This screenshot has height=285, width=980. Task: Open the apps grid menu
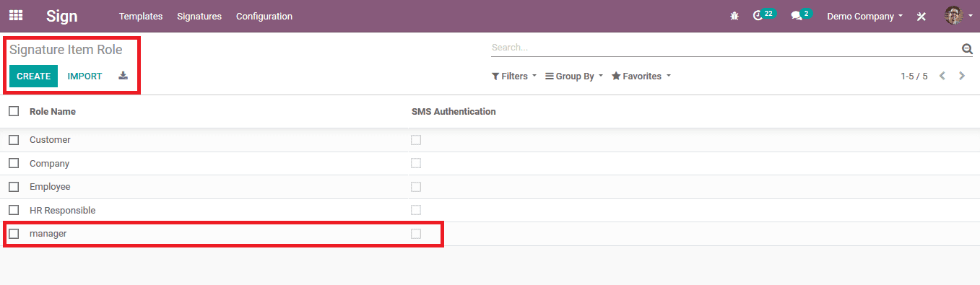point(15,15)
